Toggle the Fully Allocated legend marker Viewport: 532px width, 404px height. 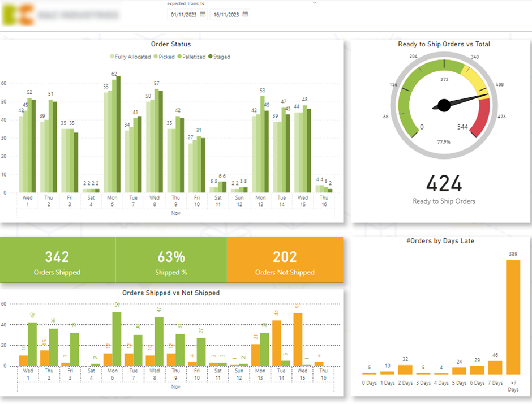(112, 57)
